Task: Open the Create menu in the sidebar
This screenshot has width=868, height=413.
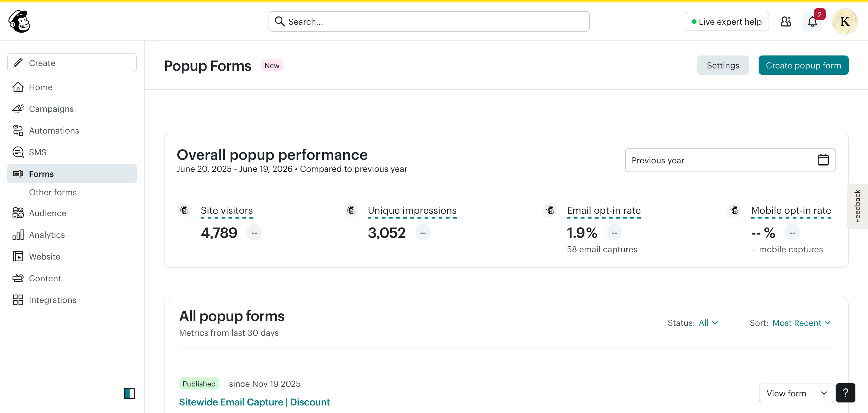Action: coord(72,63)
